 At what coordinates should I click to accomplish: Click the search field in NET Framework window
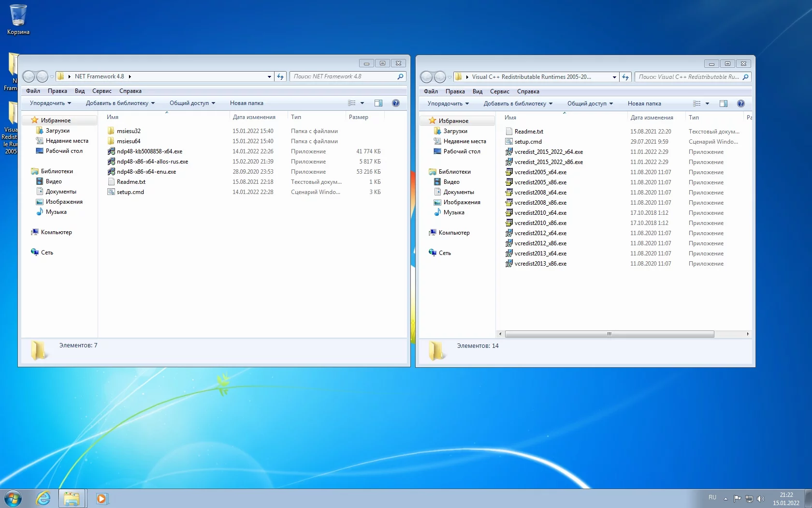(344, 76)
